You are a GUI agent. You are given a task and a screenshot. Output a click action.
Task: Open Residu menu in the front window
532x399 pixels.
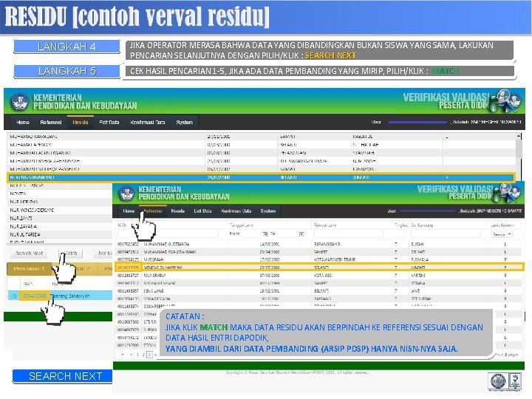click(178, 211)
